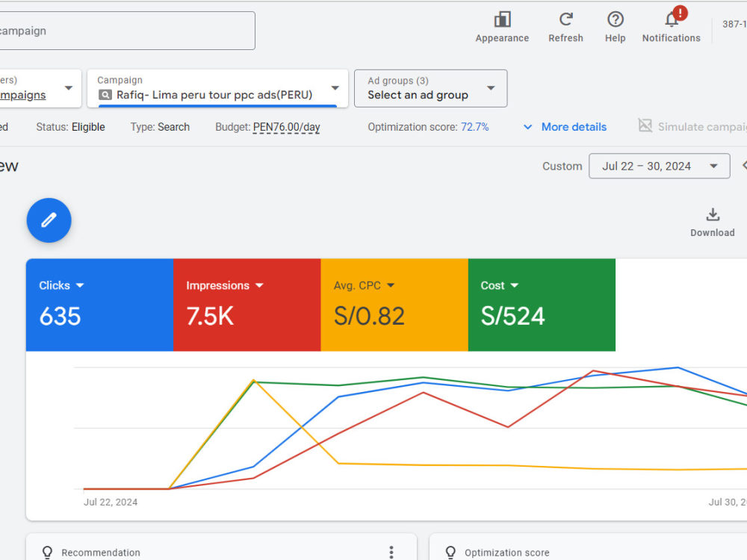Click the Budget PEN76.00/day value
The height and width of the screenshot is (560, 747).
(286, 127)
